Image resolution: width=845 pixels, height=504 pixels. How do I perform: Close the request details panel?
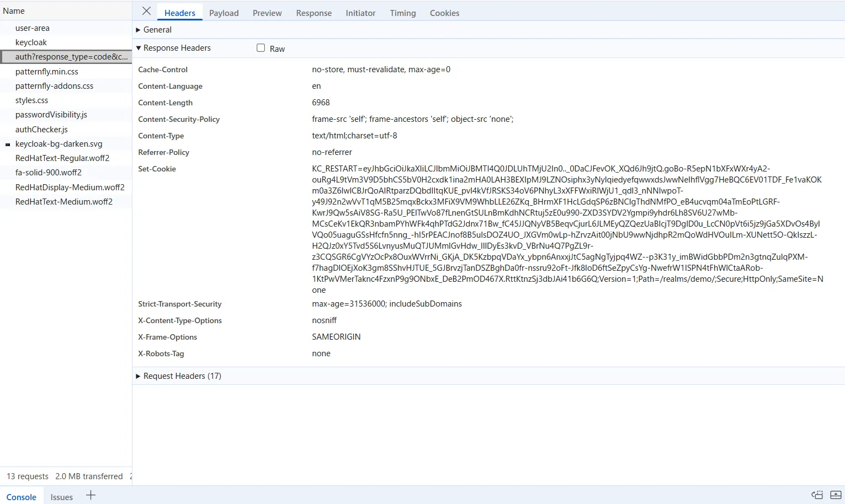(146, 11)
